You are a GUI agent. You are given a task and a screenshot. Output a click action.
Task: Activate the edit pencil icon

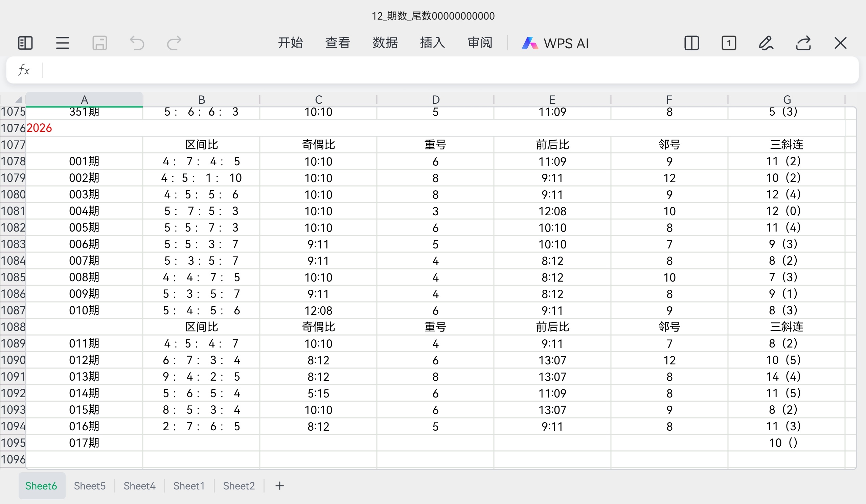pyautogui.click(x=766, y=43)
